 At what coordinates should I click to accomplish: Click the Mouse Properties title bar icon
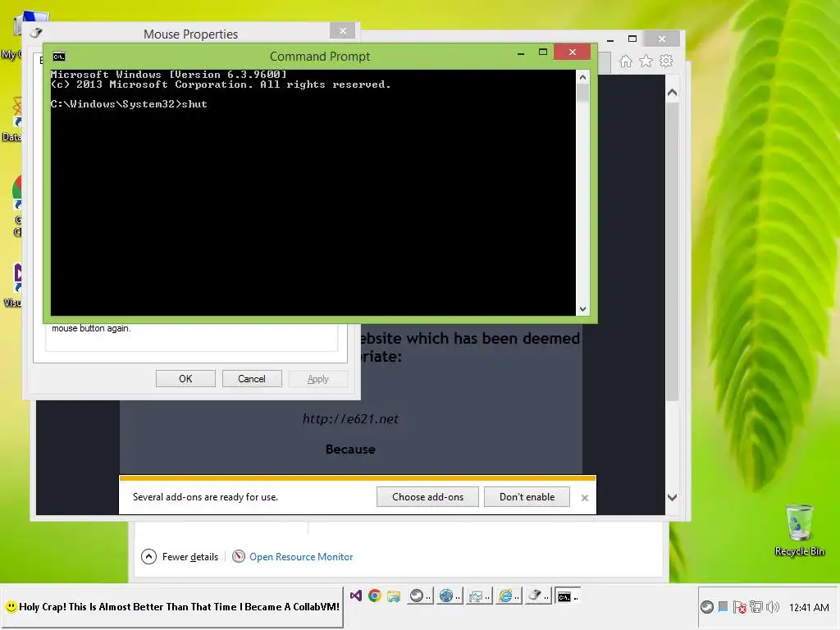click(x=36, y=33)
